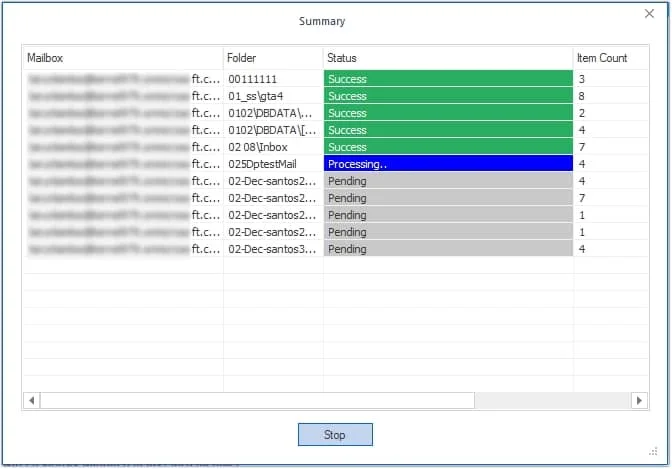Select the folder cell 00111111

click(x=273, y=79)
